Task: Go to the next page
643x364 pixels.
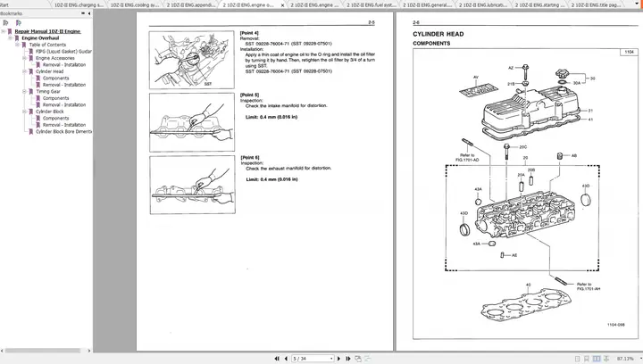Action: point(338,359)
